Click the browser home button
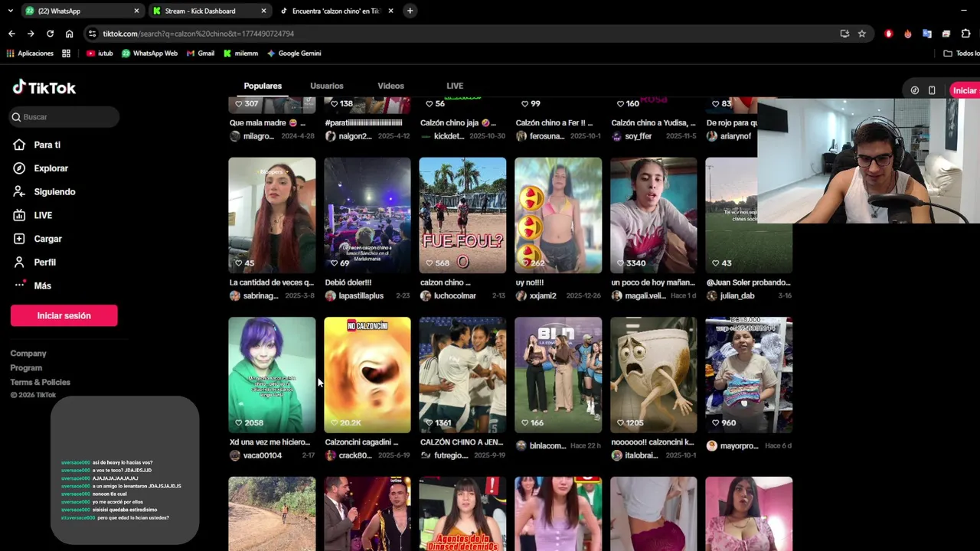This screenshot has width=980, height=551. click(x=69, y=34)
